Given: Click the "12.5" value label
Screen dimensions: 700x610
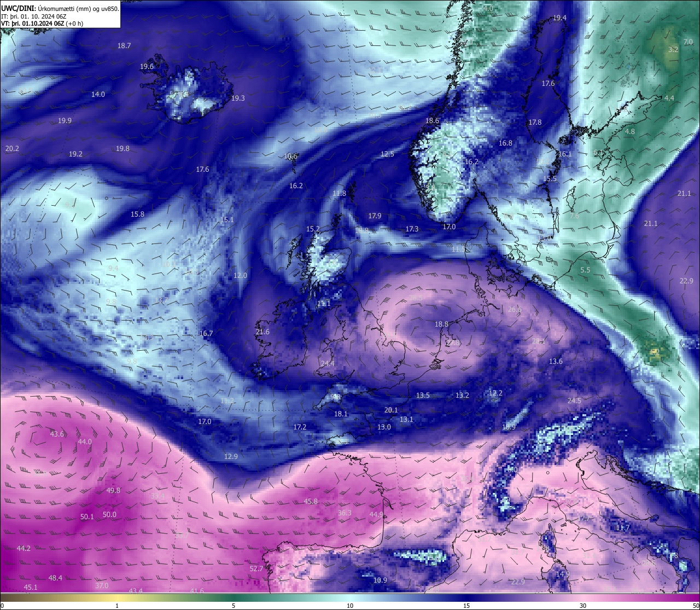Looking at the screenshot, I should click(387, 155).
